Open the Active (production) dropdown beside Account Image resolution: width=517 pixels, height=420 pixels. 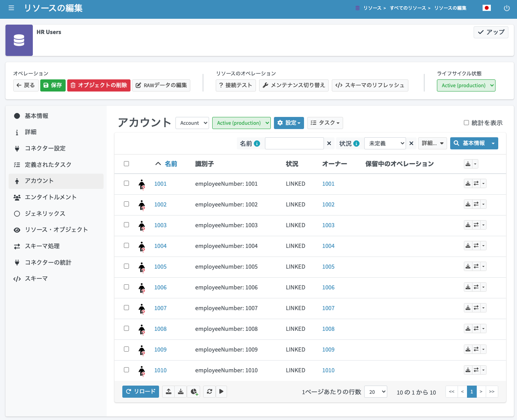click(242, 123)
